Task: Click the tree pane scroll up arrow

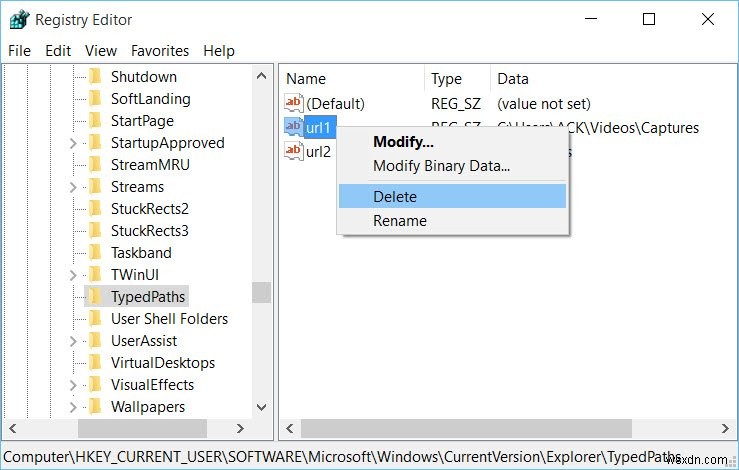Action: tap(262, 76)
